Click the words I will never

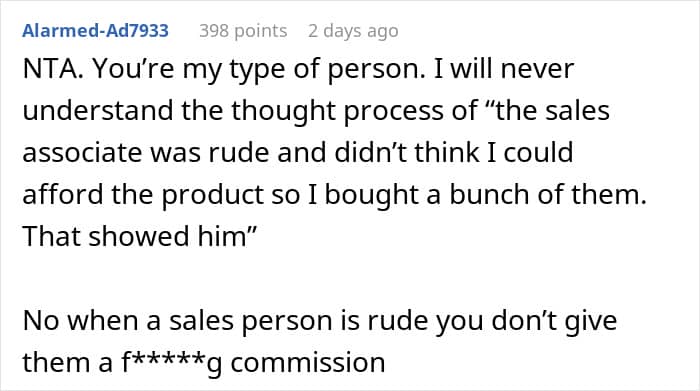(504, 69)
